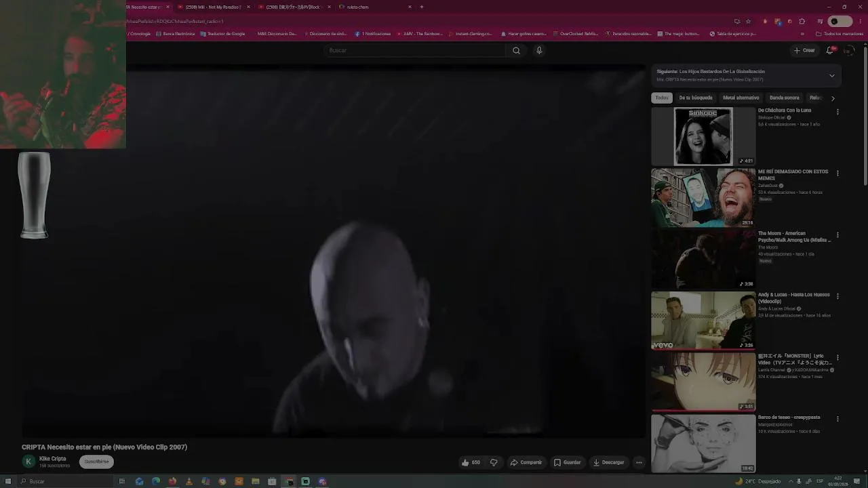
Task: Open more actions menu beside Descargar
Action: point(639,462)
